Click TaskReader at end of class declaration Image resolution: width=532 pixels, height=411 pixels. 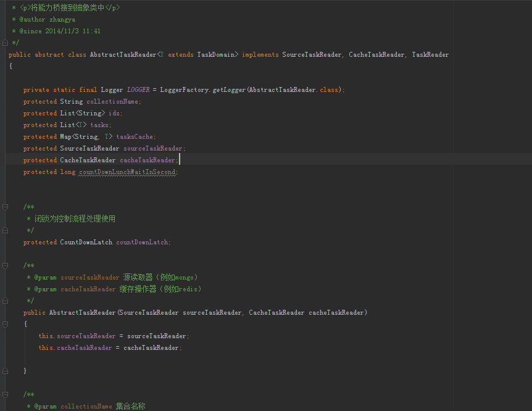click(430, 55)
